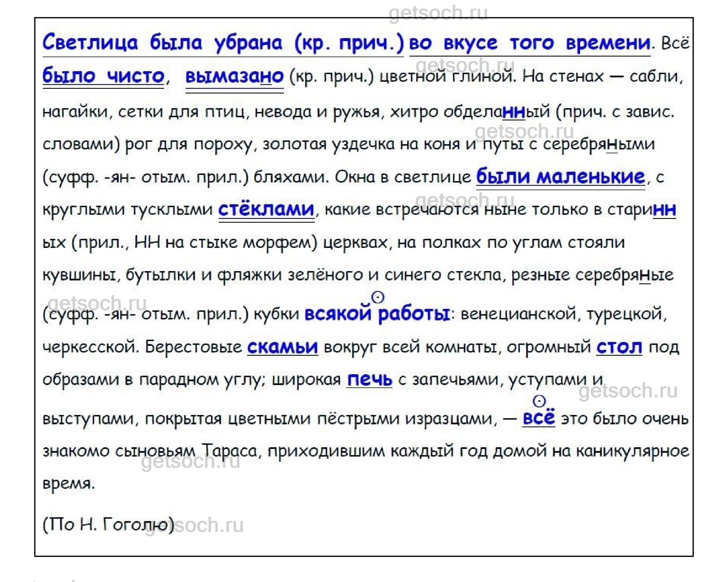Click the getsoch.ru watermark near 'уступами и'
The height and width of the screenshot is (582, 728).
point(628,391)
